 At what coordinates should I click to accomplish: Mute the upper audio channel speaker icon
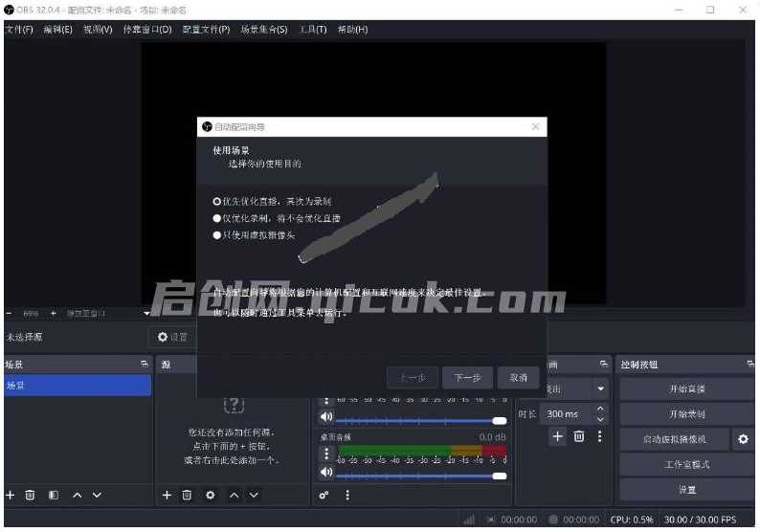click(326, 416)
